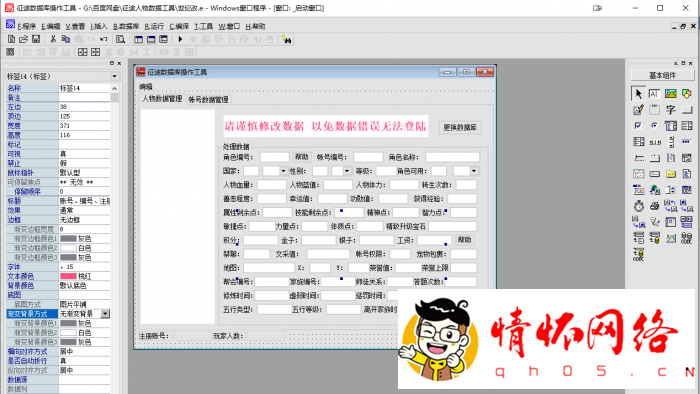Click the save disk toolbar icon
This screenshot has width=700, height=394.
pyautogui.click(x=36, y=39)
